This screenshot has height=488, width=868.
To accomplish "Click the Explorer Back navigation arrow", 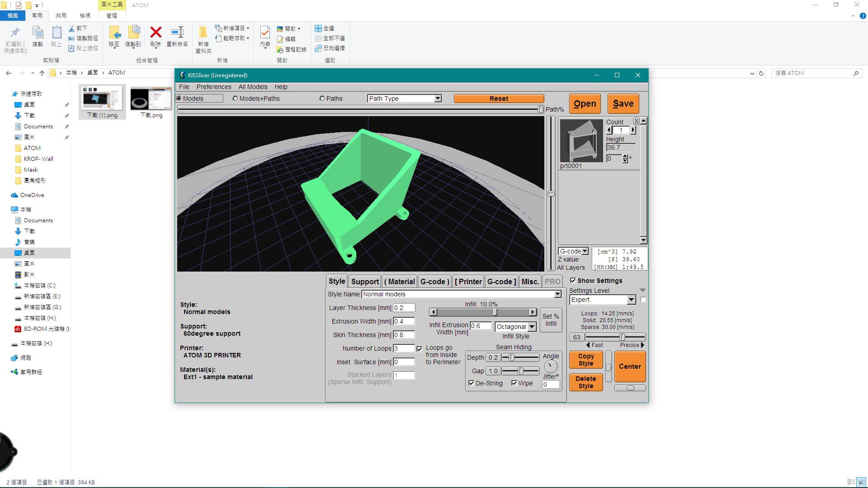I will [x=9, y=73].
